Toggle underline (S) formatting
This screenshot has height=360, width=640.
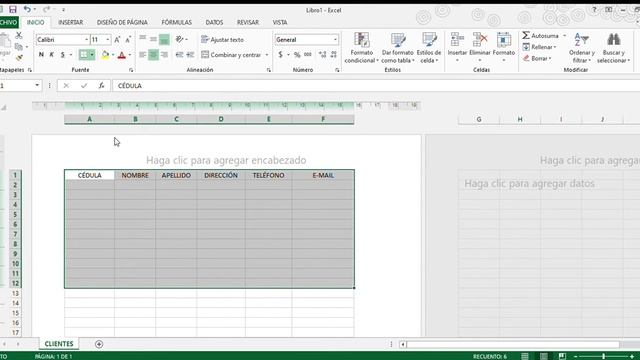pyautogui.click(x=62, y=55)
